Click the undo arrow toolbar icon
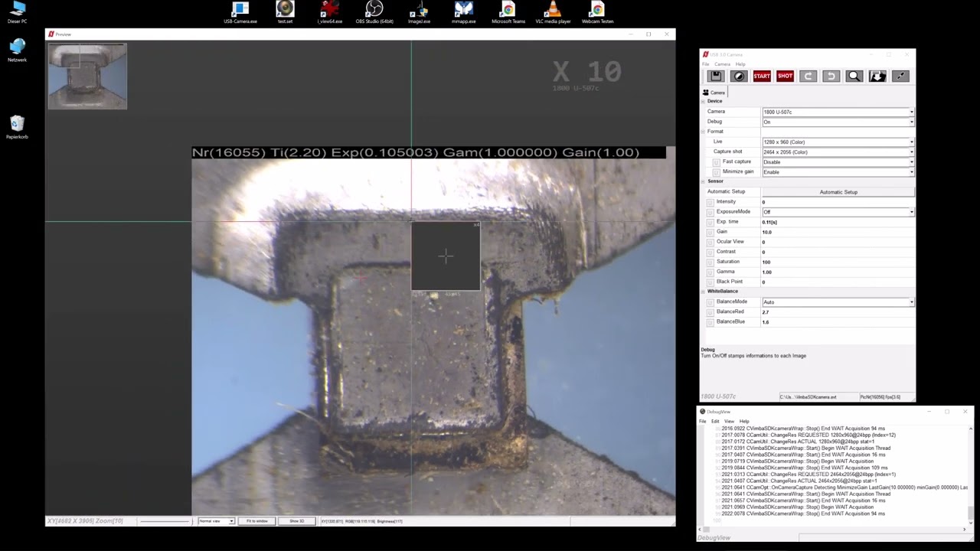This screenshot has width=980, height=551. click(831, 76)
